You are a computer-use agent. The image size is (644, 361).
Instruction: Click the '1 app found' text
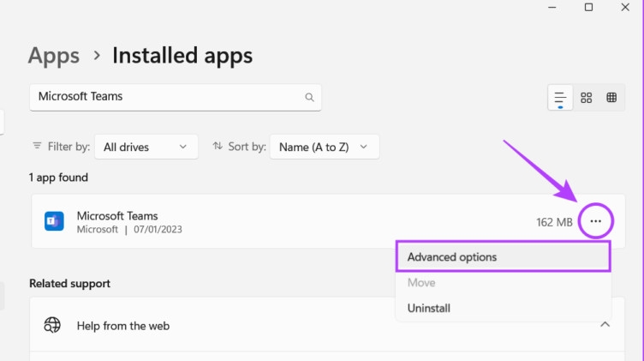pyautogui.click(x=58, y=177)
